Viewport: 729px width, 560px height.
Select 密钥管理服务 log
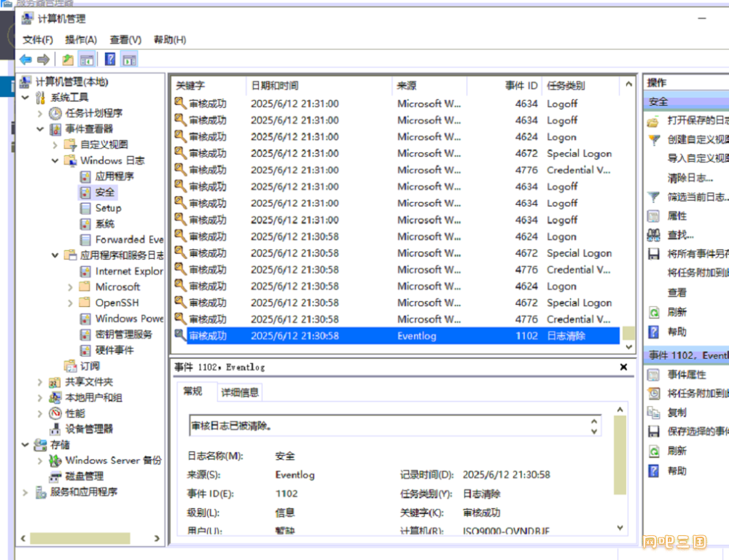(x=124, y=335)
